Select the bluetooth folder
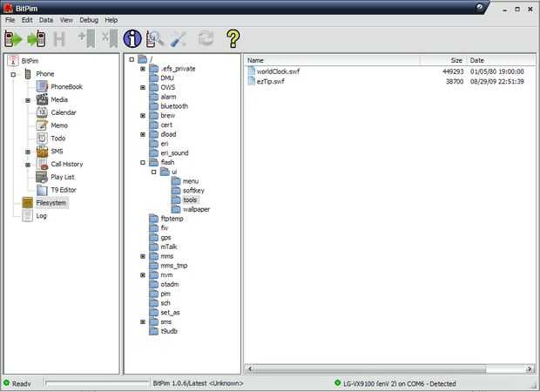The image size is (540, 392). click(x=174, y=106)
